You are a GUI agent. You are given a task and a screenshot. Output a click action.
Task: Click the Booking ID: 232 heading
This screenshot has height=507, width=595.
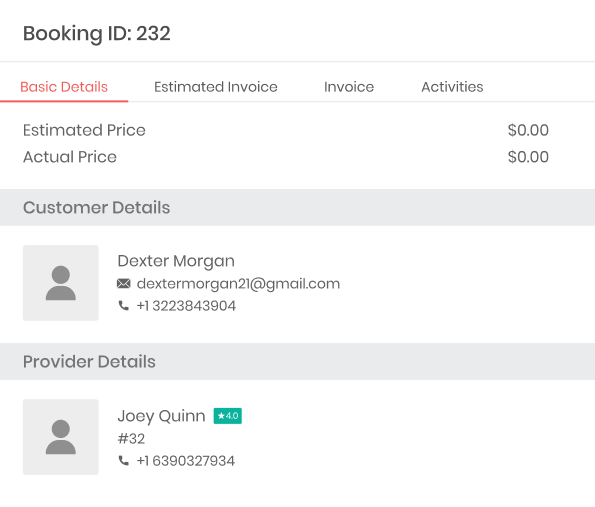[97, 33]
